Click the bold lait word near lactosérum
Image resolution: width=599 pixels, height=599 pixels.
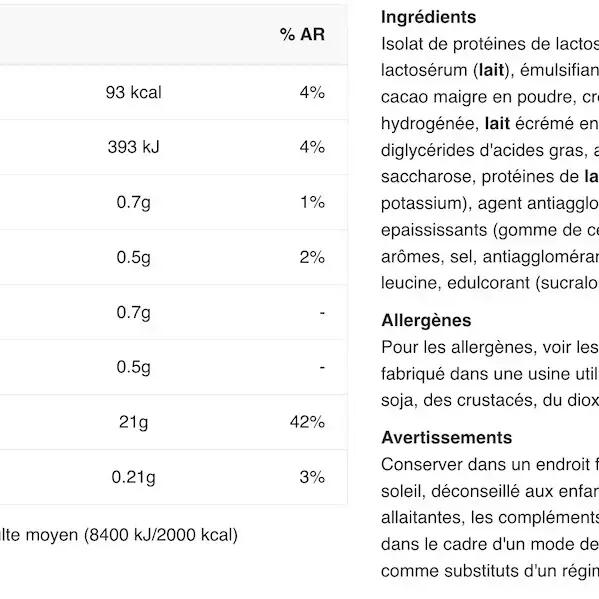491,70
